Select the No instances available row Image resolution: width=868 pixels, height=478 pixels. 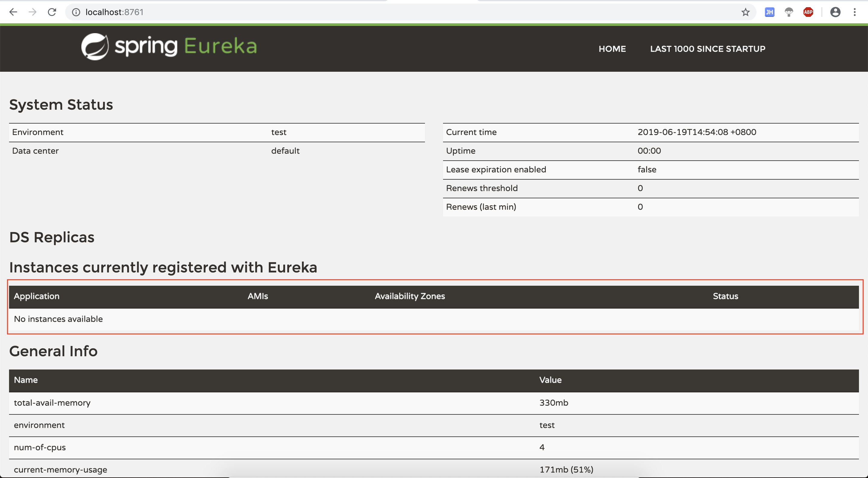434,319
